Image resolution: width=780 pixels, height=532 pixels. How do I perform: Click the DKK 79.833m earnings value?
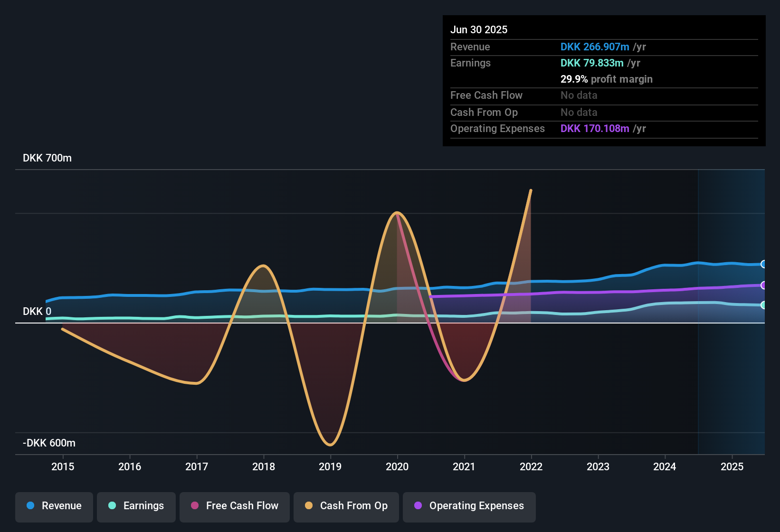592,63
